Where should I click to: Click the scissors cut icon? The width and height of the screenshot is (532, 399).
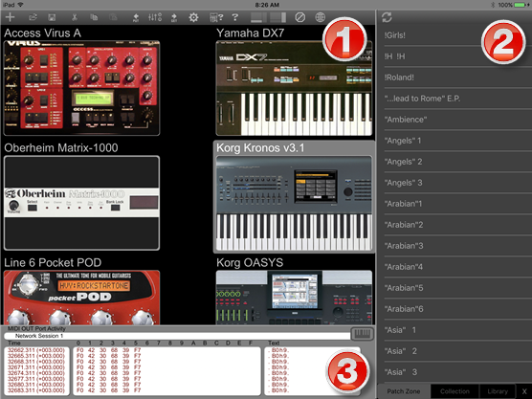(x=75, y=17)
